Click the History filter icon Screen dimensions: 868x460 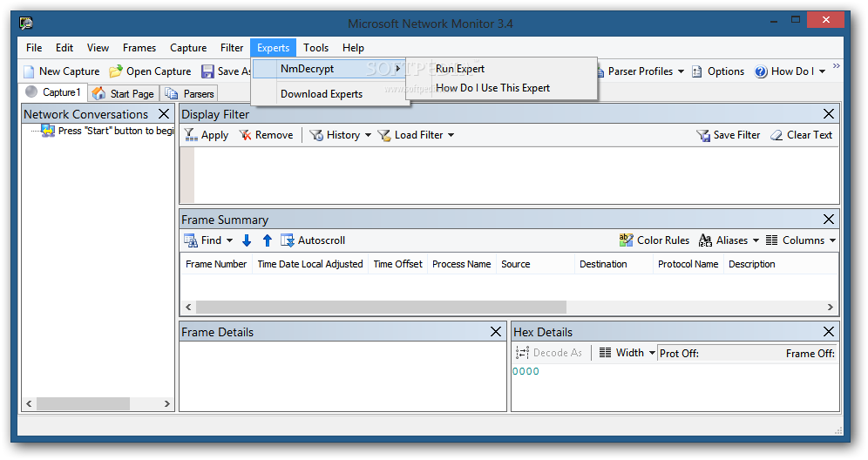tap(316, 135)
